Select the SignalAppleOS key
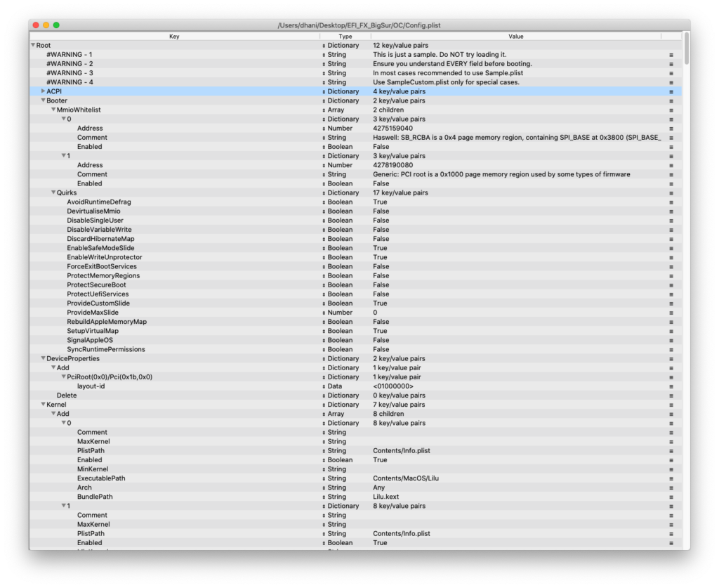 [90, 340]
